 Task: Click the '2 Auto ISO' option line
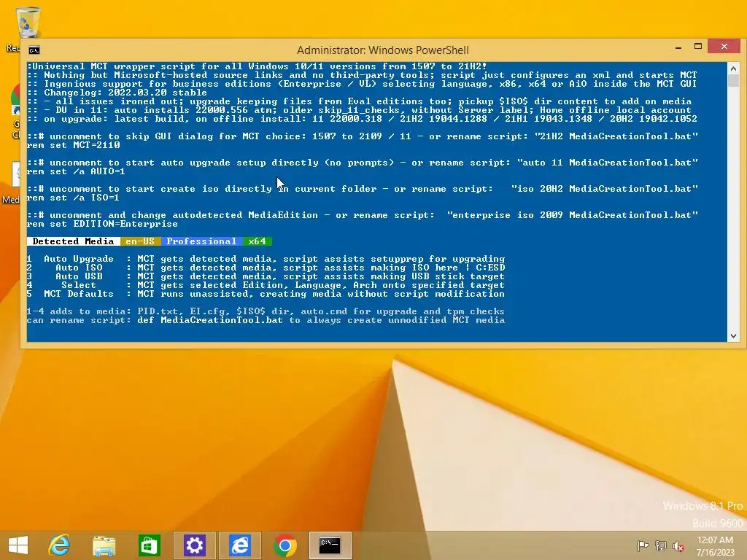(x=266, y=268)
